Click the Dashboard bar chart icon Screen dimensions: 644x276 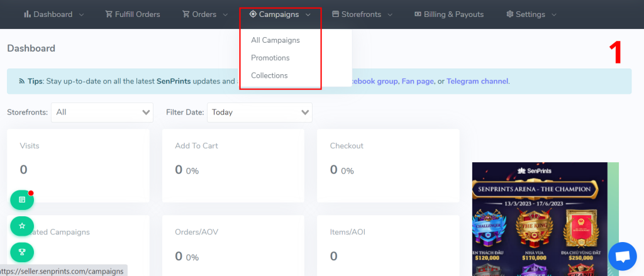pos(28,14)
